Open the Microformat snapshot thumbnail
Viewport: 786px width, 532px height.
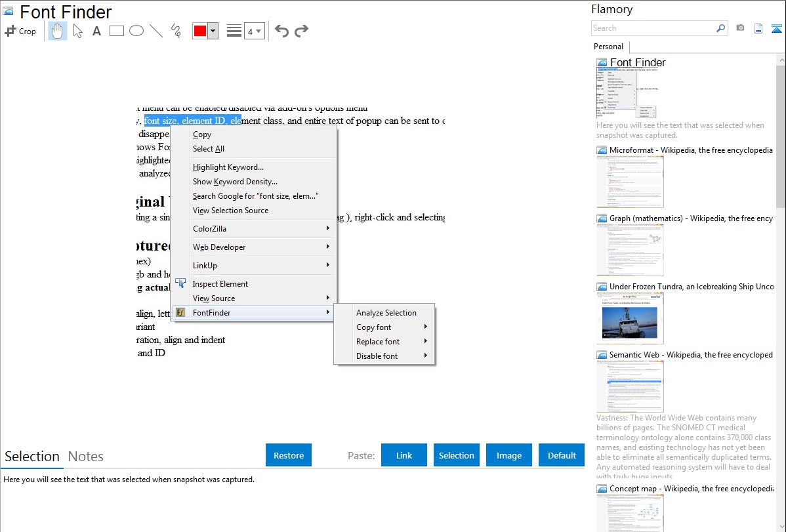point(630,182)
